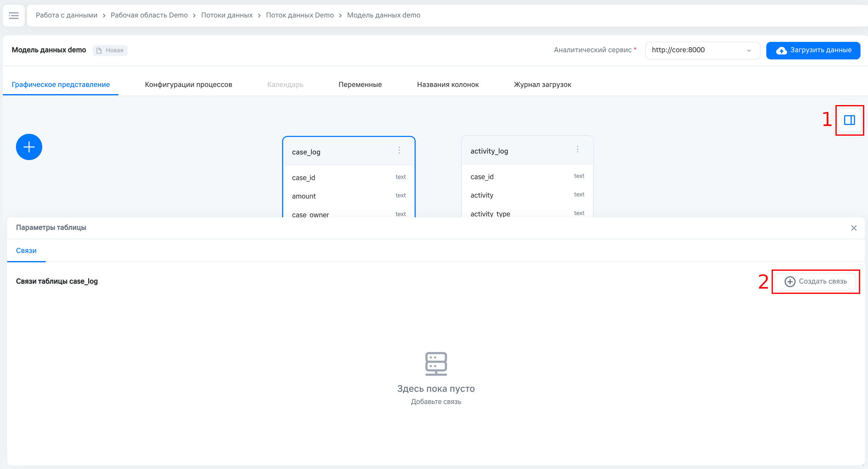The width and height of the screenshot is (868, 469).
Task: Click the empty-state server icon
Action: [x=436, y=364]
